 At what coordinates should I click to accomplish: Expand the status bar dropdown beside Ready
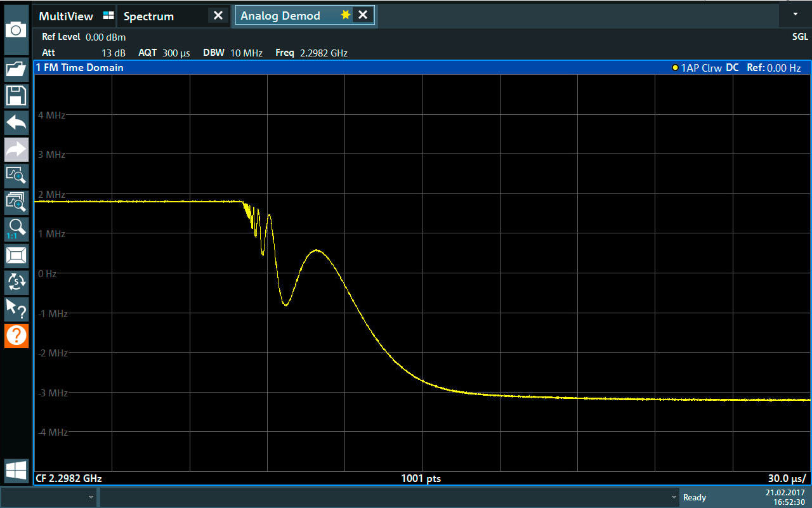tap(673, 497)
